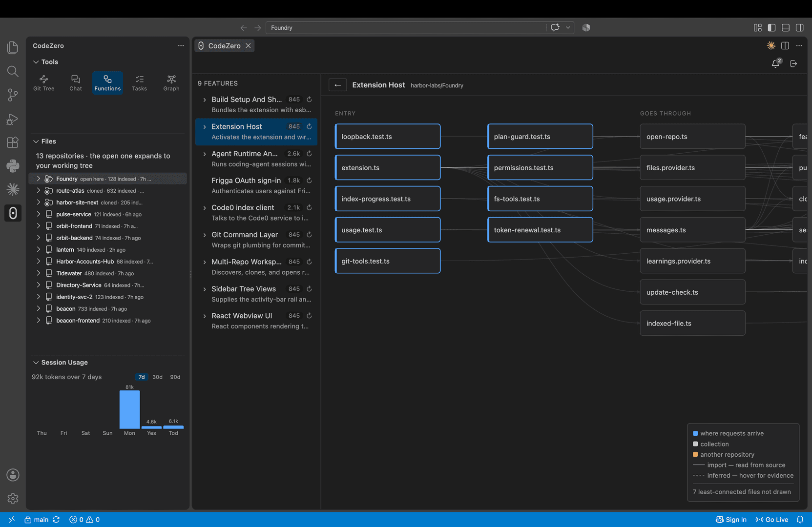The width and height of the screenshot is (812, 527).
Task: Switch to the Git Tree tool
Action: pos(44,83)
